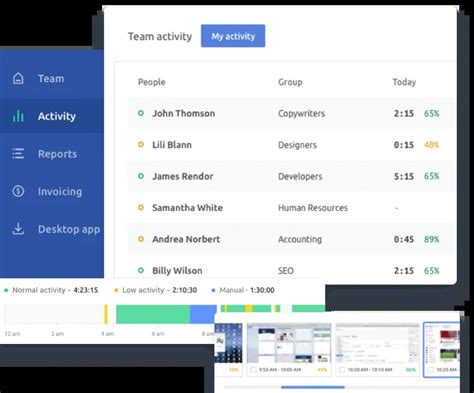
Task: Select the Accounting group cell
Action: click(x=300, y=239)
